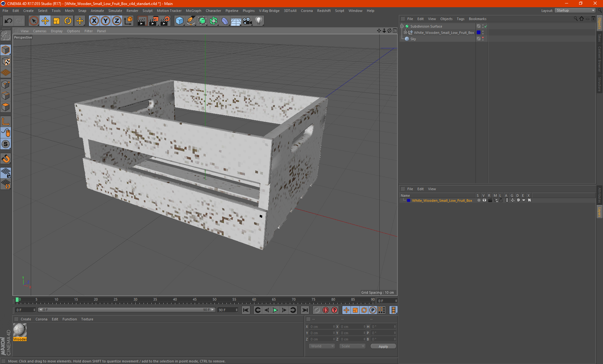The width and height of the screenshot is (603, 364).
Task: Click the blue layer color swatch
Action: [408, 200]
